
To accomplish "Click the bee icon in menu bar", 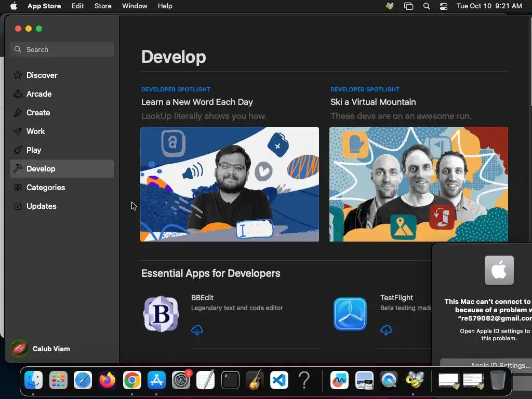I will [390, 6].
